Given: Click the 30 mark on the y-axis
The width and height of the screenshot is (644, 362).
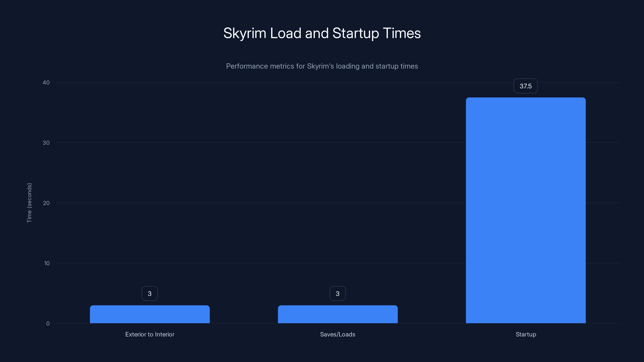Looking at the screenshot, I should pyautogui.click(x=46, y=143).
